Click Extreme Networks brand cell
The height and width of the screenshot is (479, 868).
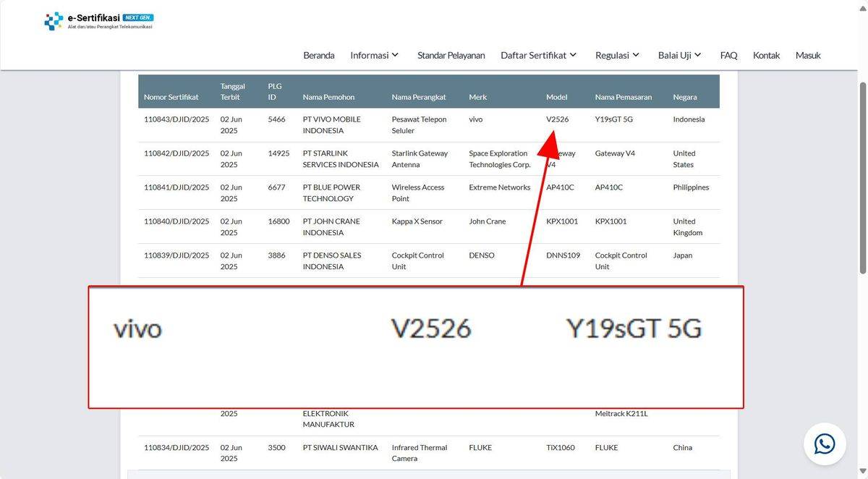point(500,187)
